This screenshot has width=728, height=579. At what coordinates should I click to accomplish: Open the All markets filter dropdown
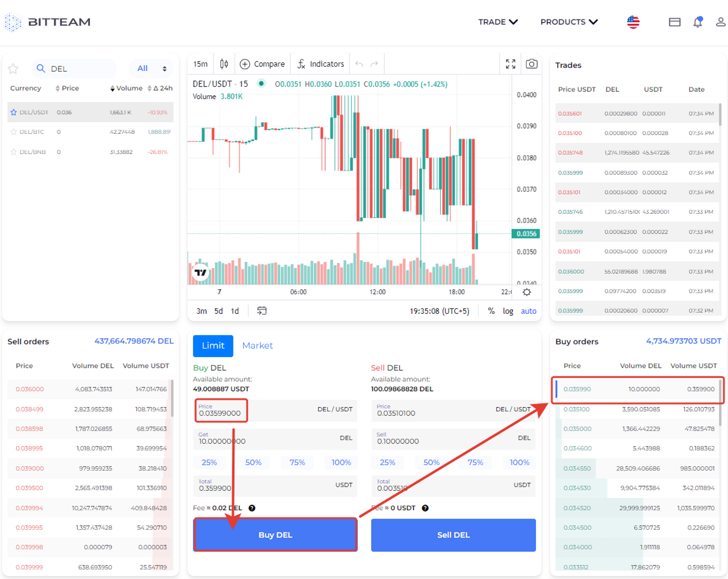pyautogui.click(x=151, y=68)
